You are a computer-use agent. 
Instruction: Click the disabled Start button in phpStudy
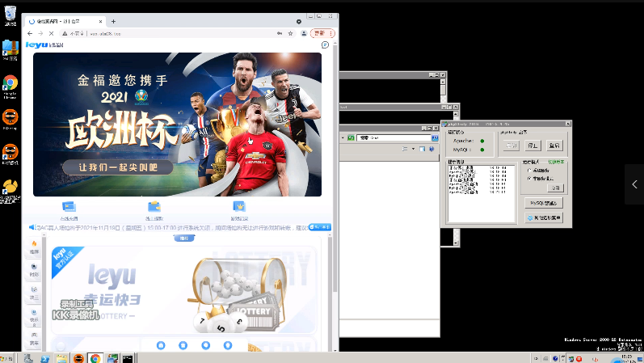(x=511, y=146)
